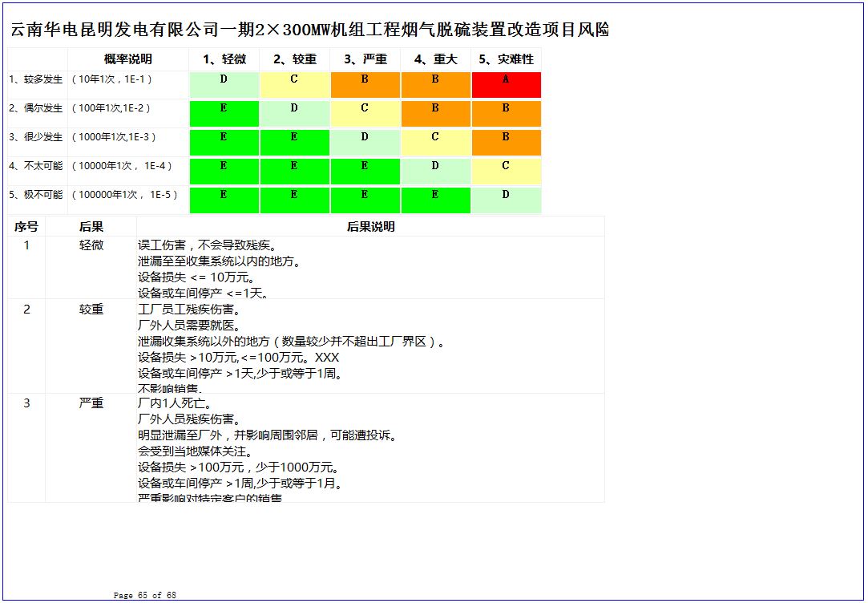Image resolution: width=868 pixels, height=603 pixels.
Task: Click the E cell at 不太可能 严重
Action: pyautogui.click(x=365, y=171)
